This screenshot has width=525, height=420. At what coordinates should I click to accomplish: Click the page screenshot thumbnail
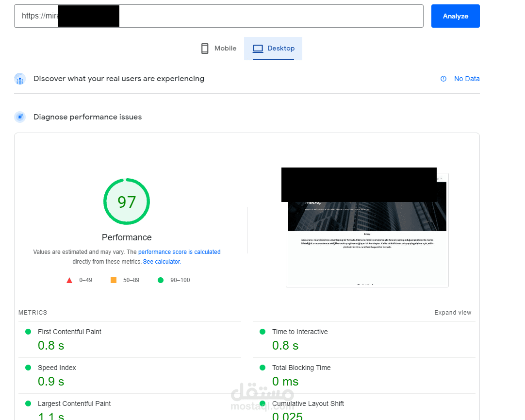pos(367,230)
